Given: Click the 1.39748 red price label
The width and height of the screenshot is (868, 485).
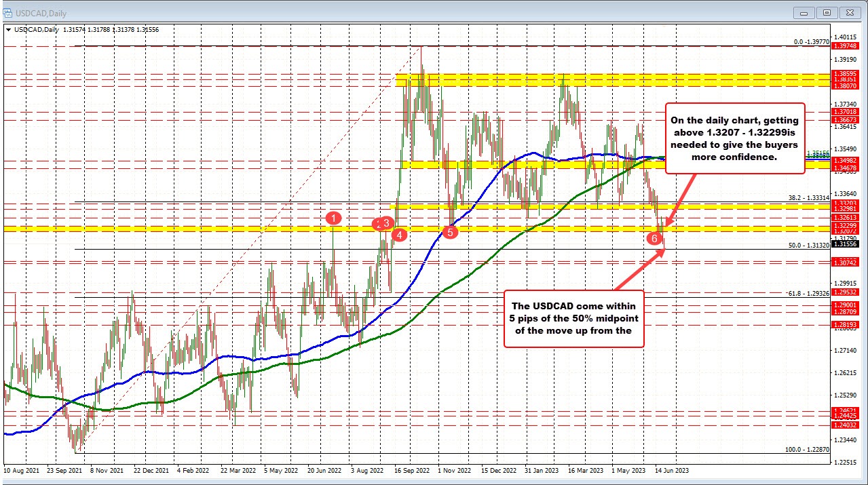Looking at the screenshot, I should coord(847,46).
